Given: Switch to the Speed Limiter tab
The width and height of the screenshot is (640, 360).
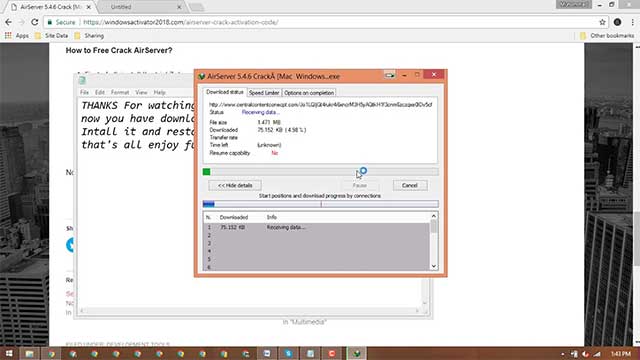Looking at the screenshot, I should (x=264, y=93).
